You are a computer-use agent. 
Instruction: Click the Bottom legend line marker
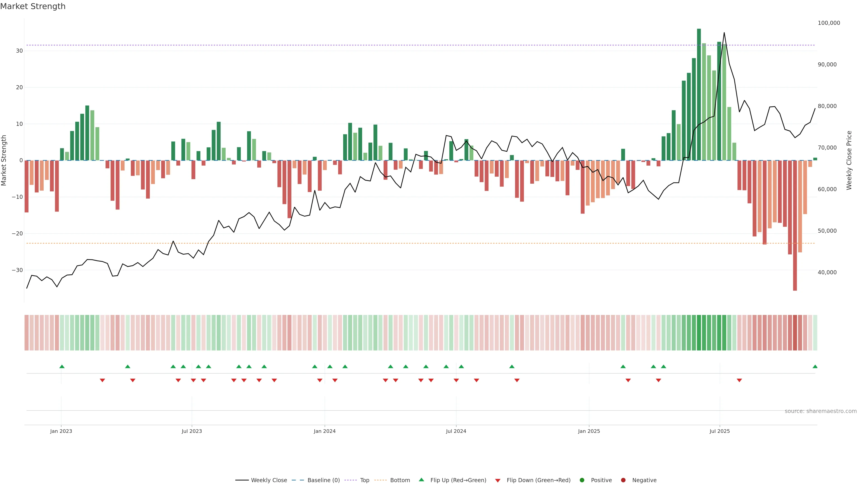(x=380, y=480)
